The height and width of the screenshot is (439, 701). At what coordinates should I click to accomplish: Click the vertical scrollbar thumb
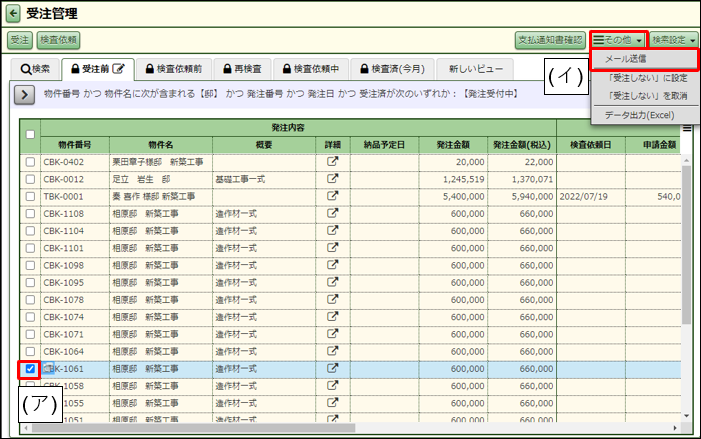click(687, 244)
